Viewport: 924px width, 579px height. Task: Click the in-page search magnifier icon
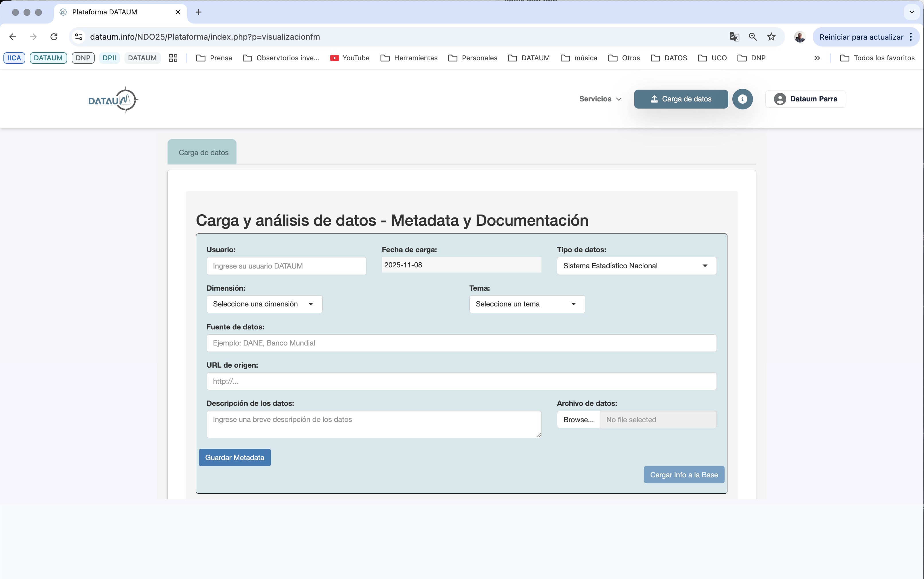[752, 37]
